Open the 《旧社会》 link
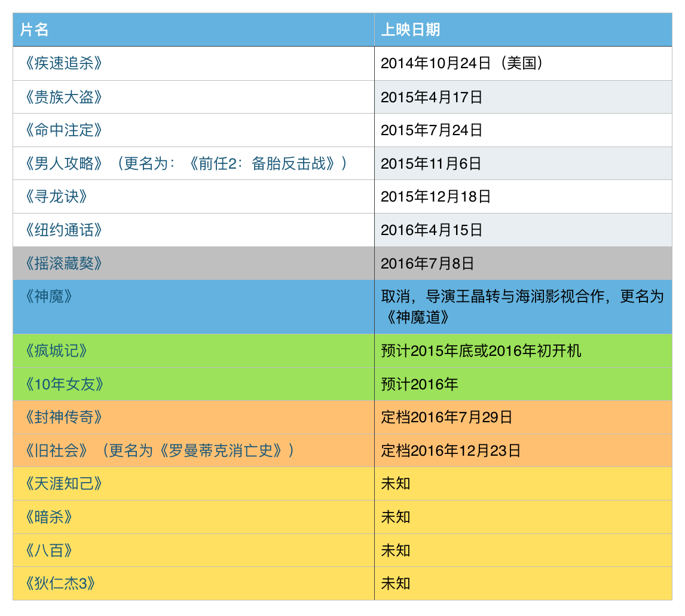685x616 pixels. coord(57,451)
